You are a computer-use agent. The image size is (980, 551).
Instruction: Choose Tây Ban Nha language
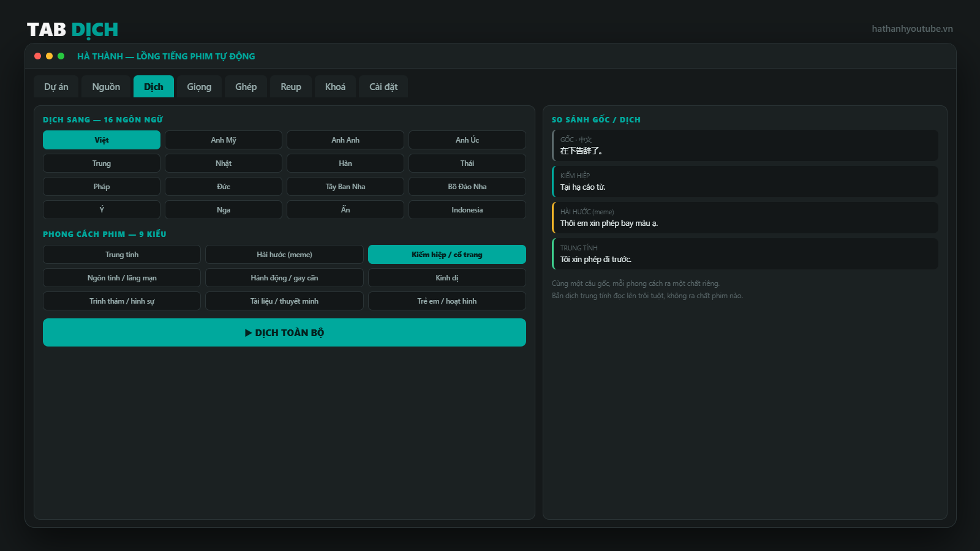tap(345, 187)
